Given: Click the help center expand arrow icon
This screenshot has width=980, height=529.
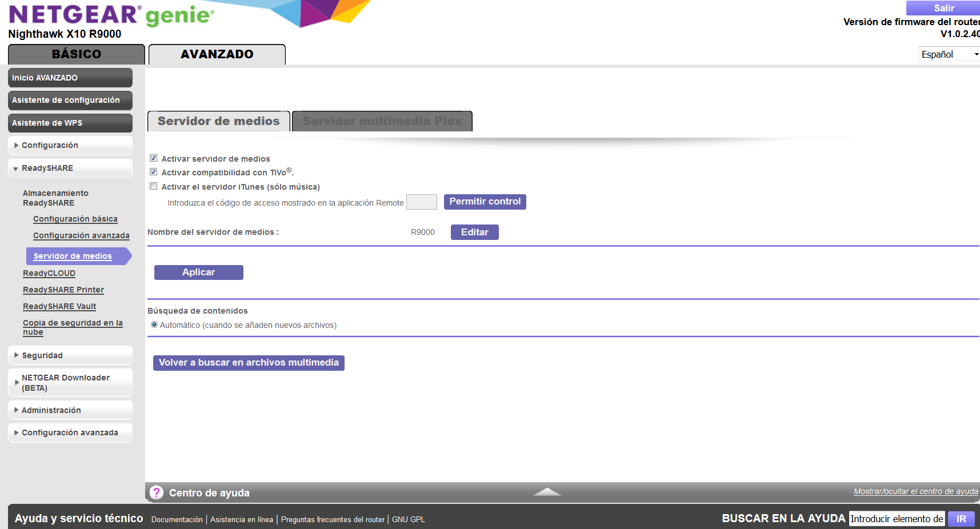Looking at the screenshot, I should click(x=547, y=492).
